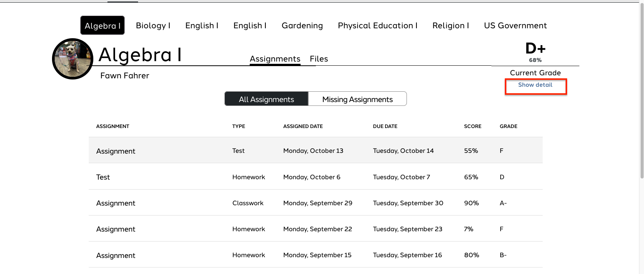Click the Type column header
This screenshot has height=274, width=644.
pos(239,126)
